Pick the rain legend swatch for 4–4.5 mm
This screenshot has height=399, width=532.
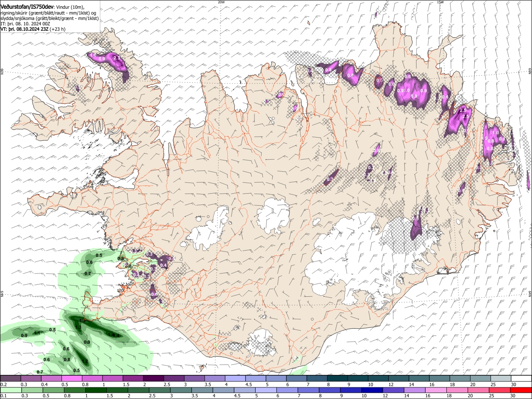pyautogui.click(x=223, y=390)
